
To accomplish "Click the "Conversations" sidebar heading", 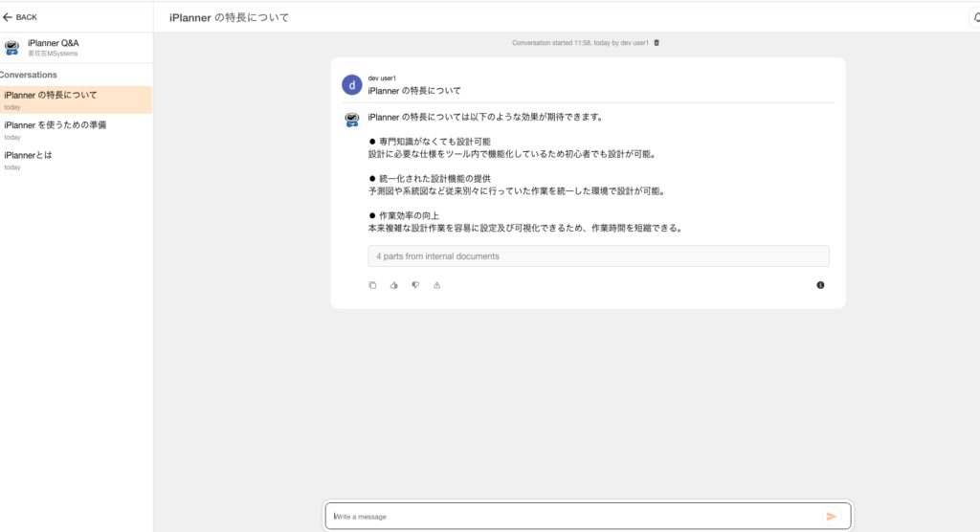I will pos(28,75).
